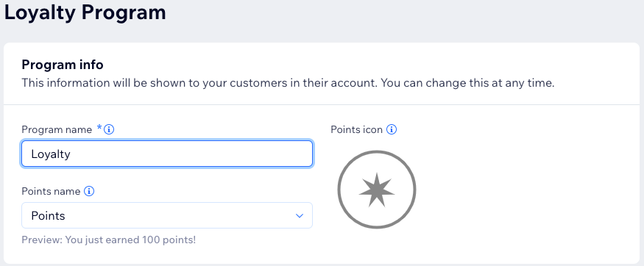
Task: Select the circular star points icon
Action: [x=377, y=190]
